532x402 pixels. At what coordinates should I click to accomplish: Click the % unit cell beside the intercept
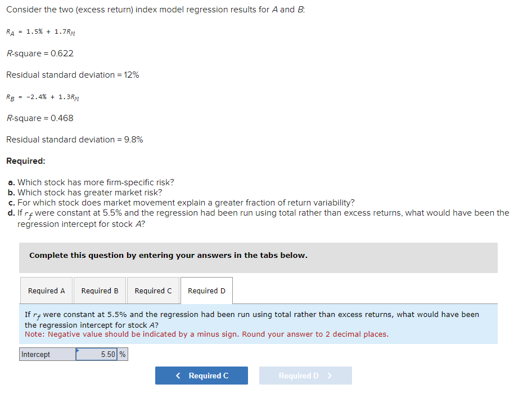pos(123,354)
